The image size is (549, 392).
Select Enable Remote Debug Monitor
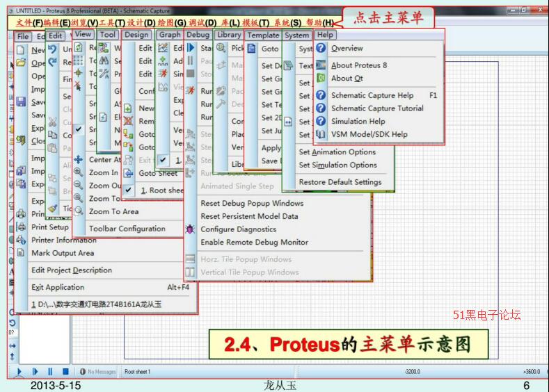[x=255, y=242]
